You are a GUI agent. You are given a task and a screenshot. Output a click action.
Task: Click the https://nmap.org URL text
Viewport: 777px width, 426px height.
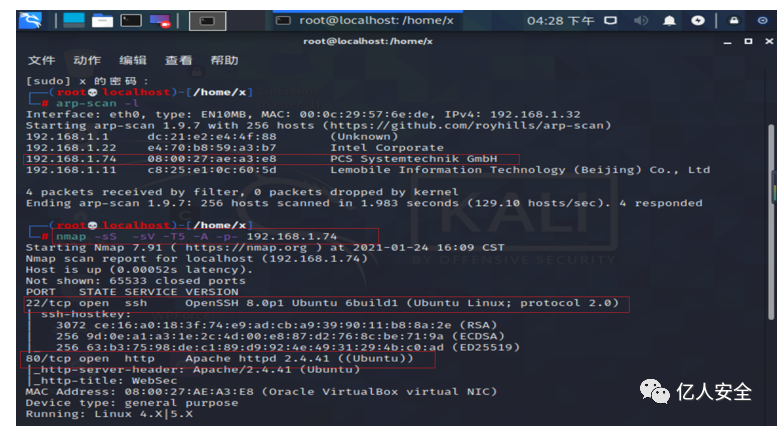point(246,247)
